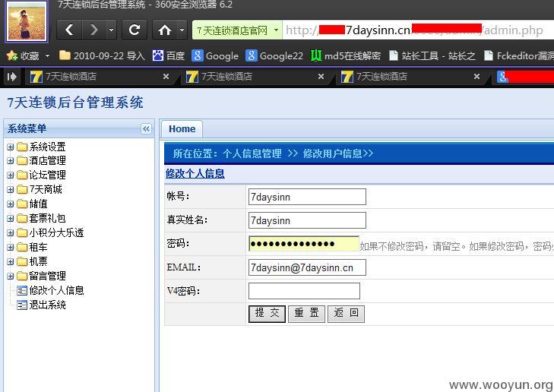This screenshot has height=392, width=554.
Task: Open the dropdown next to Home icon
Action: (182, 30)
